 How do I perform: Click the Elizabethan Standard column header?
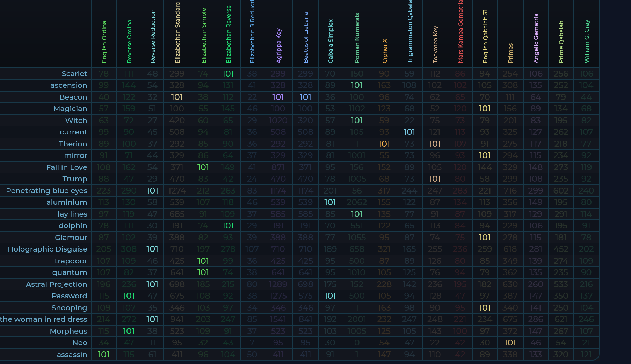[177, 32]
